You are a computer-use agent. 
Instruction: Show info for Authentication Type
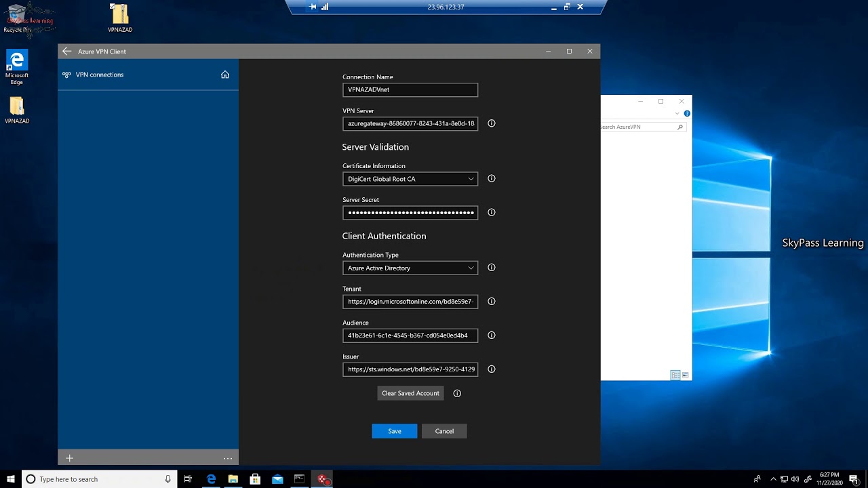(x=492, y=268)
